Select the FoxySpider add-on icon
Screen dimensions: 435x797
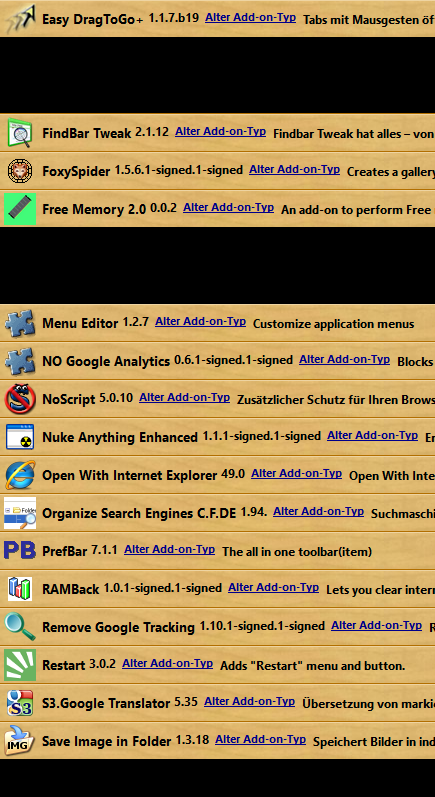click(20, 171)
